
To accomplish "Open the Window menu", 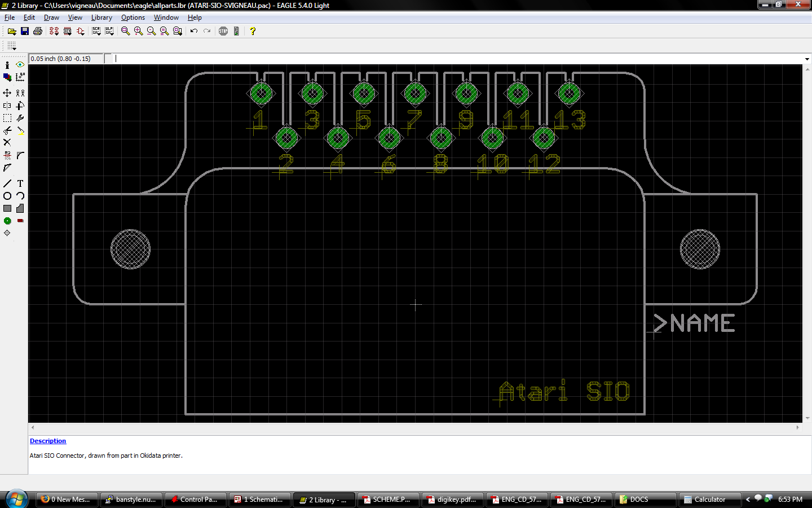I will pyautogui.click(x=166, y=17).
